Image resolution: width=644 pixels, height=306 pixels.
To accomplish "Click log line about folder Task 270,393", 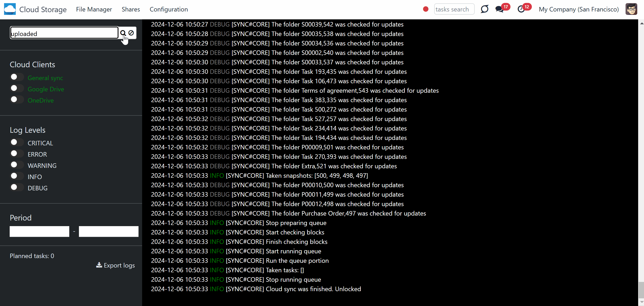I will [x=279, y=157].
